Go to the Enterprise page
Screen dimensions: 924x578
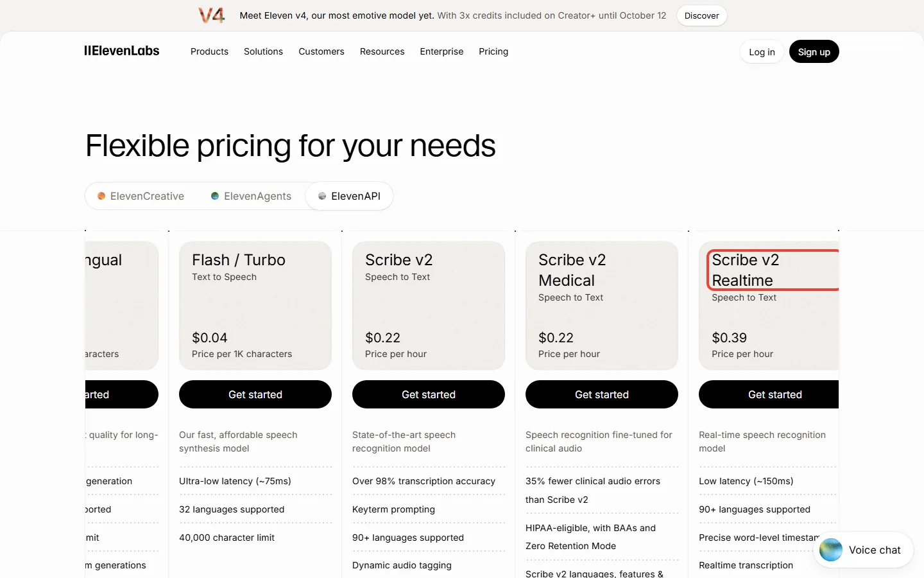[x=441, y=51]
